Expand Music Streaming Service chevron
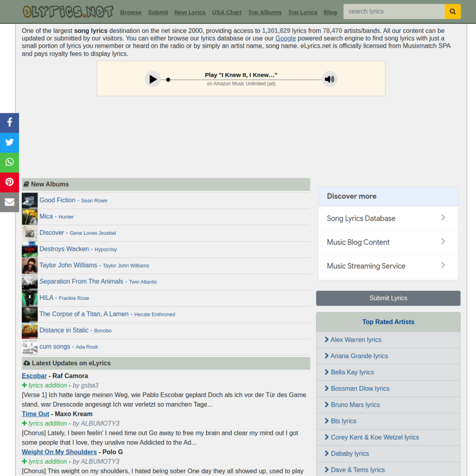The width and height of the screenshot is (476, 476). click(x=443, y=265)
